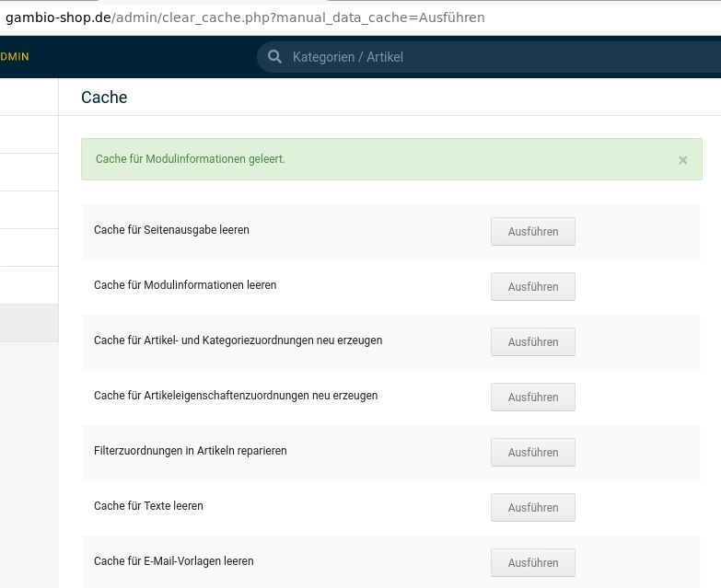Execute Cache für Texte leeren
The image size is (721, 588).
[x=532, y=508]
